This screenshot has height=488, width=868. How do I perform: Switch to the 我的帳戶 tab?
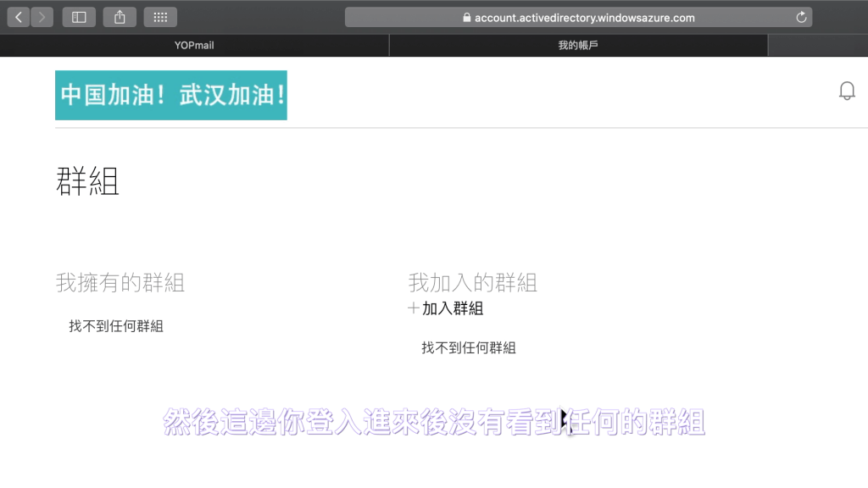(x=578, y=46)
